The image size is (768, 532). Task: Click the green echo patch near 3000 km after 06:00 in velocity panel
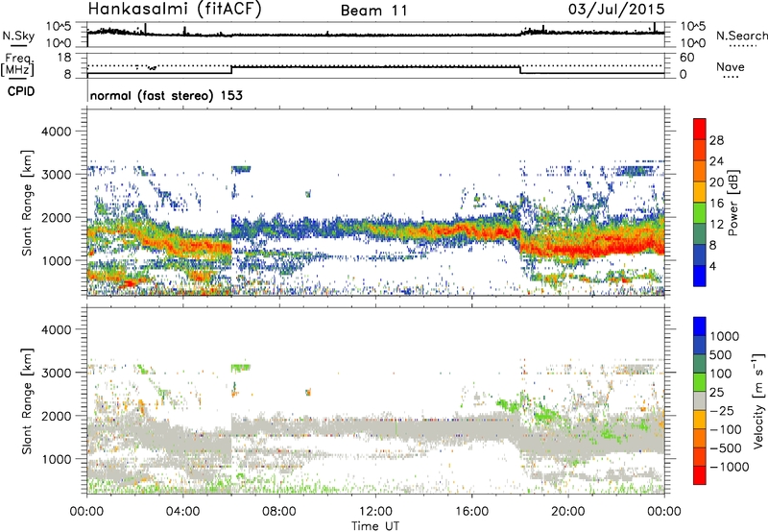(x=241, y=367)
